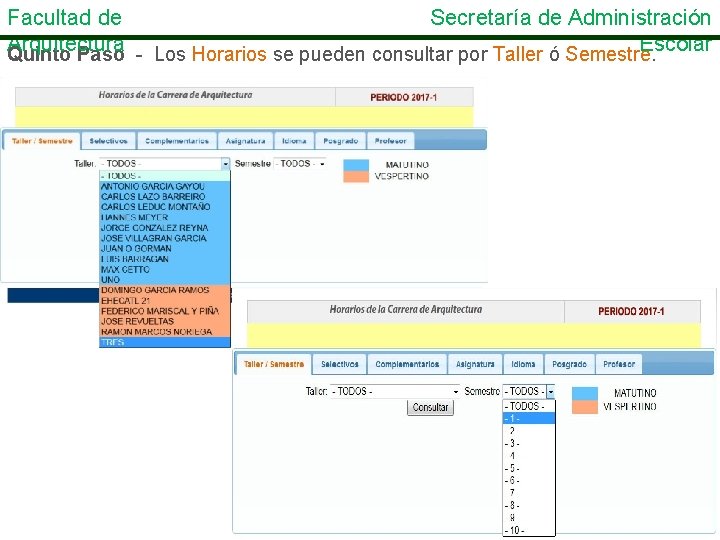Viewport: 720px width, 540px height.
Task: Choose - TODOS - in Taller list
Action: pyautogui.click(x=164, y=176)
